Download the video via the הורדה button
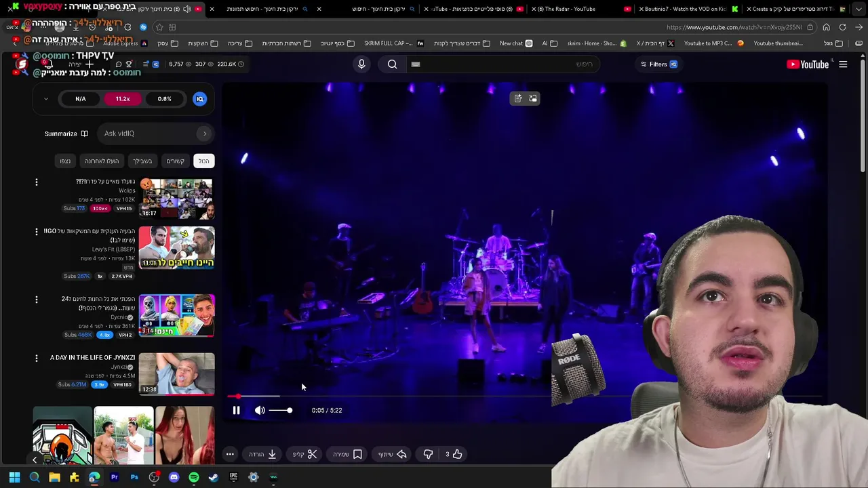The height and width of the screenshot is (488, 868). coord(262,454)
